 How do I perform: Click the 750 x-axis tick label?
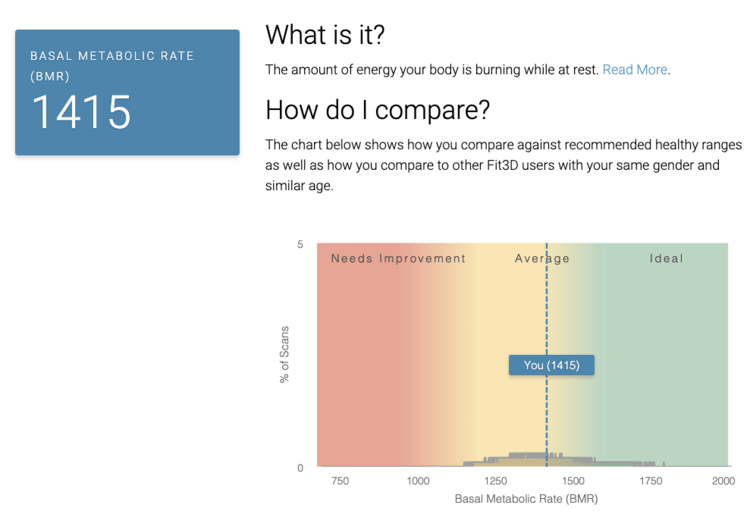pos(340,481)
